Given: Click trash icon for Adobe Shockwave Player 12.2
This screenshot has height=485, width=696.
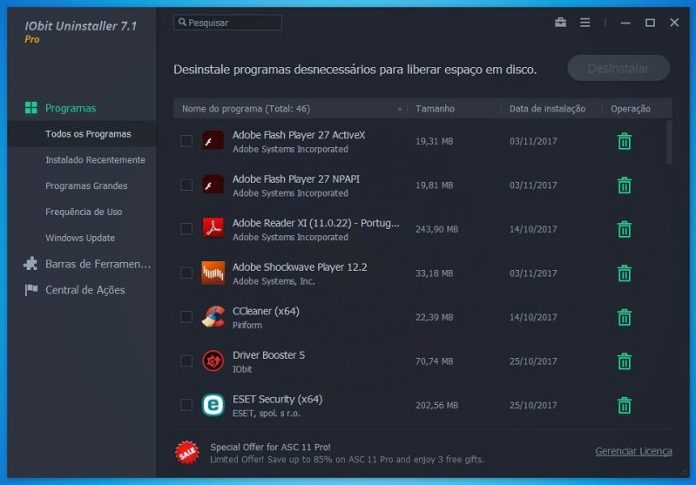Looking at the screenshot, I should pos(624,273).
